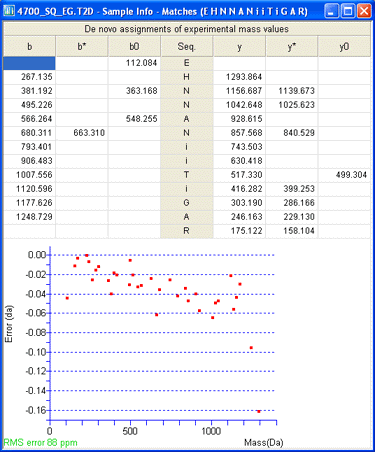Click sequence residue E
Viewport: 375px width, 452px height.
point(186,63)
